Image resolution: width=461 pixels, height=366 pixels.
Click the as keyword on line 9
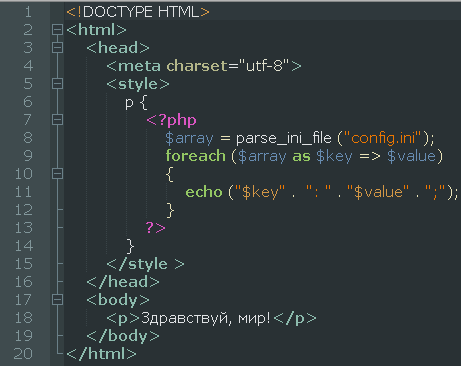click(301, 156)
